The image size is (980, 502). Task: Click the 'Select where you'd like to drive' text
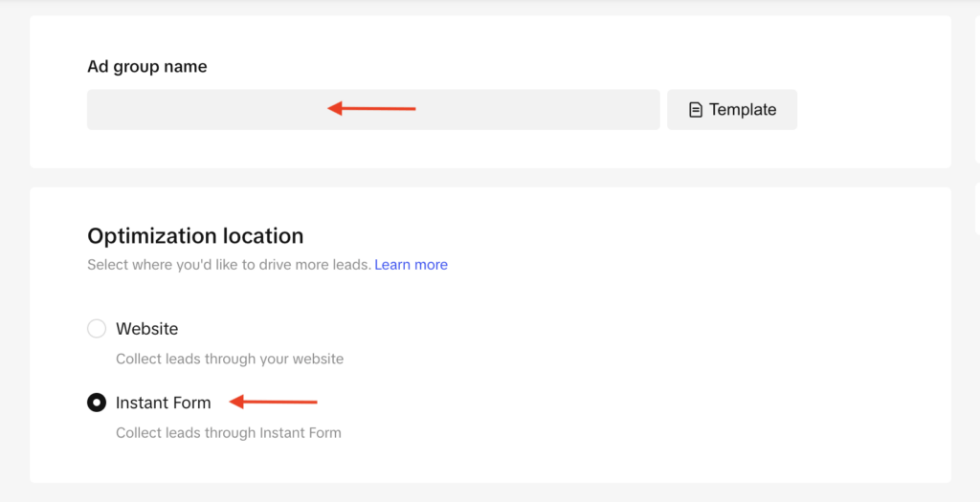228,265
